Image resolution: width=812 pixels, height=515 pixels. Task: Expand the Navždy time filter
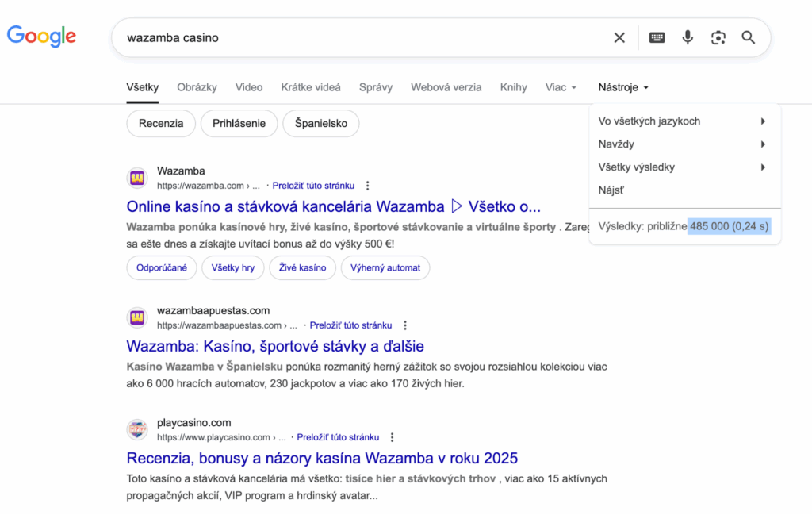(x=683, y=144)
